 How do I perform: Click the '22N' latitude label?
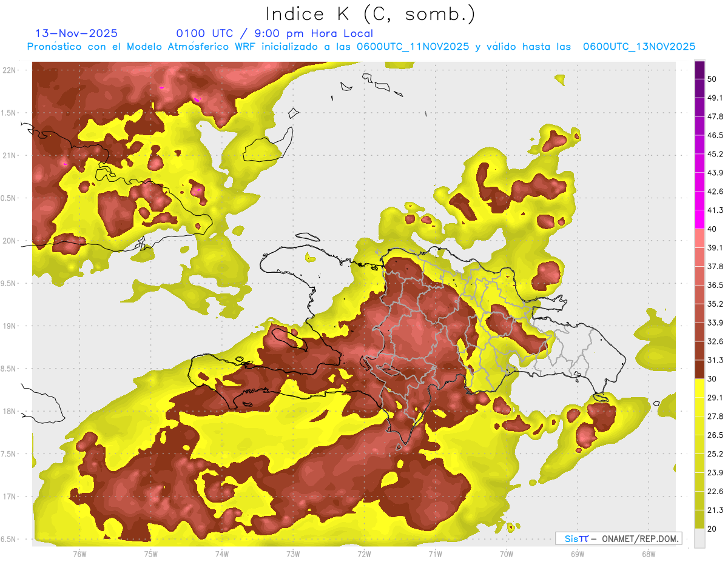(x=9, y=70)
